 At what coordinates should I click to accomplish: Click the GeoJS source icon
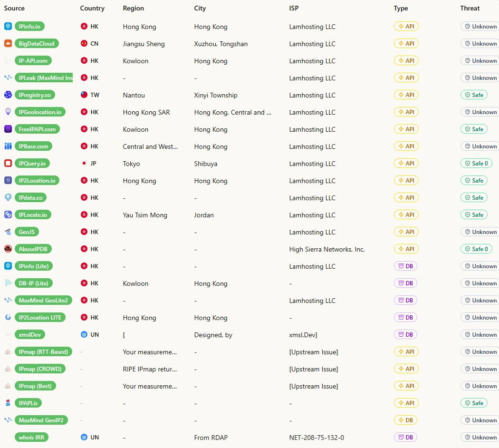pos(8,232)
